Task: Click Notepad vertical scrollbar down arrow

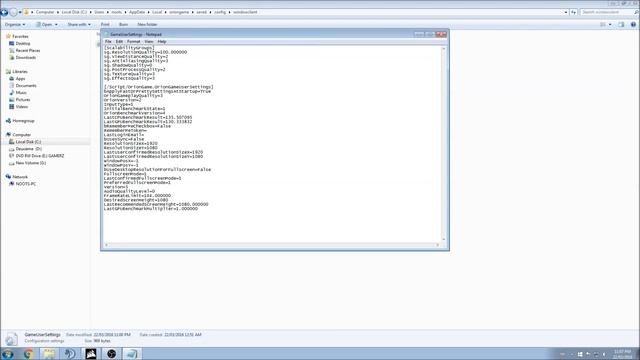Action: (x=444, y=240)
